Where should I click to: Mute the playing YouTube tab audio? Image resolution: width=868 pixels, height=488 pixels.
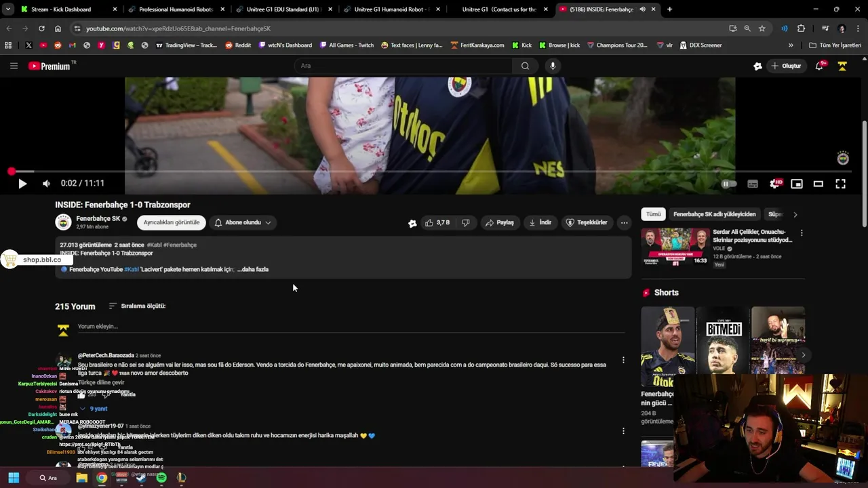tap(642, 9)
